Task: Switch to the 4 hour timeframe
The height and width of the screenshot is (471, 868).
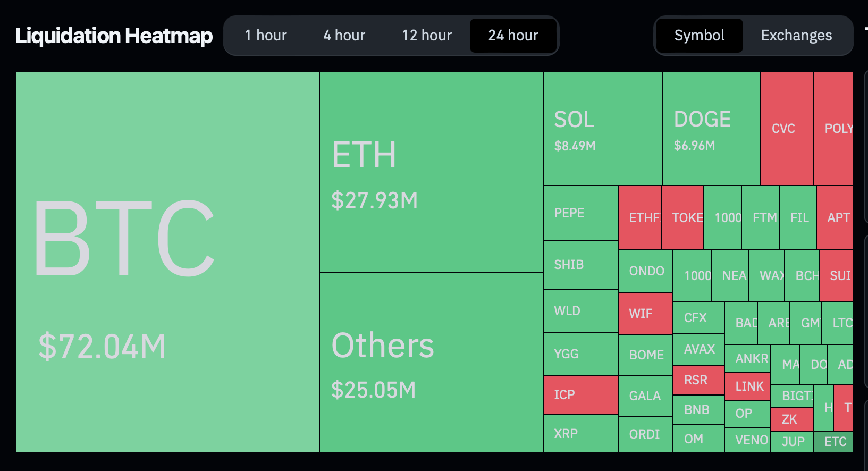Action: [344, 36]
